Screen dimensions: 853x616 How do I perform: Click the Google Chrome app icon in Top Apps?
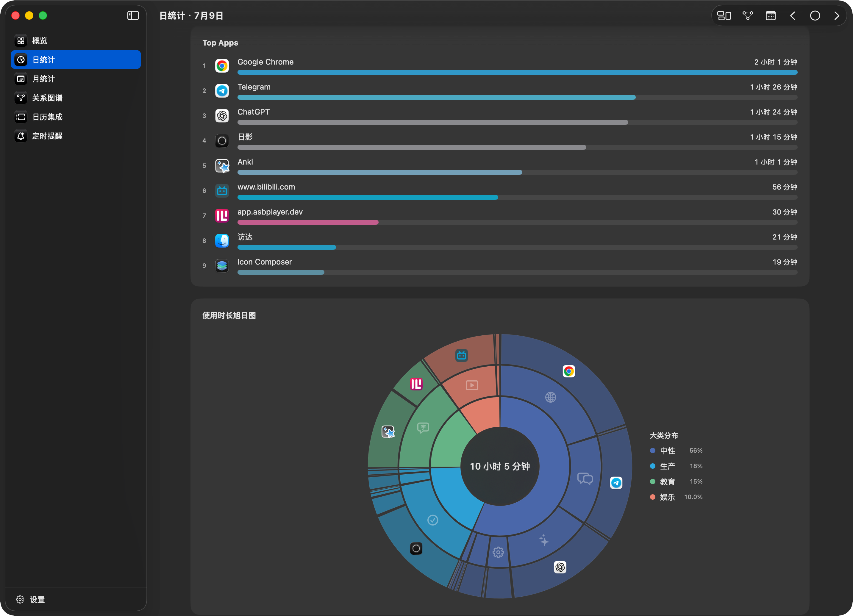coord(222,66)
